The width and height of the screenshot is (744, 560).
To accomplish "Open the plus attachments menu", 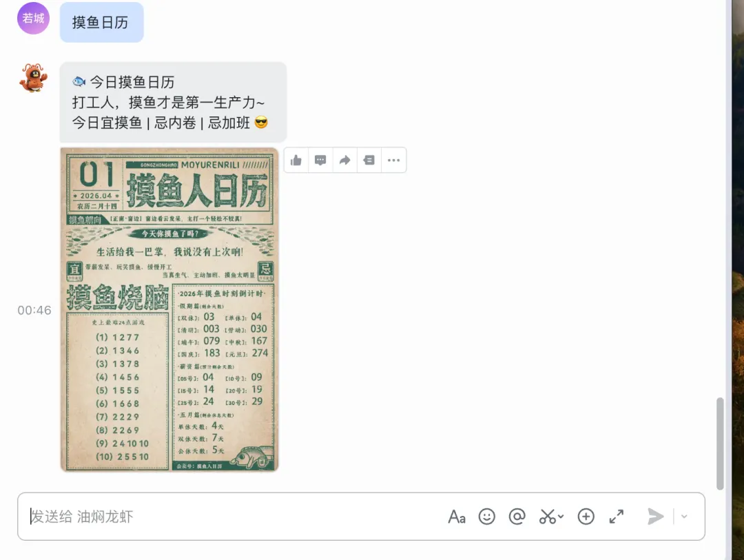I will click(x=586, y=517).
